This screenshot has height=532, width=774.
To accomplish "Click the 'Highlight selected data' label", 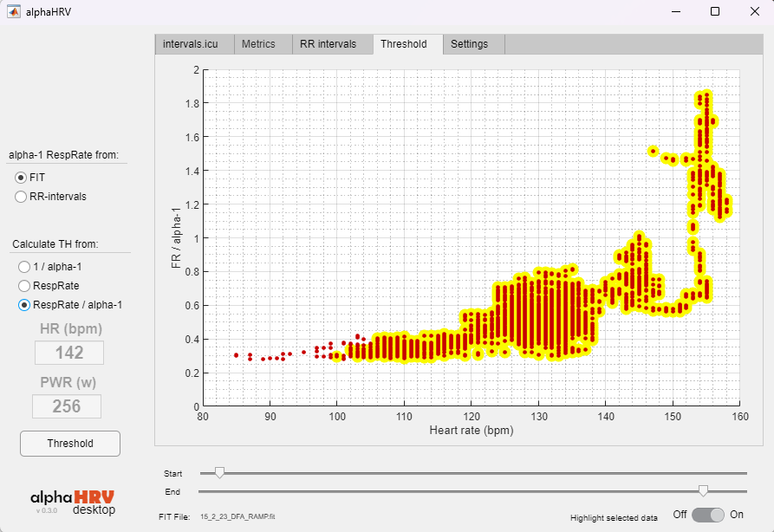I will (x=614, y=517).
